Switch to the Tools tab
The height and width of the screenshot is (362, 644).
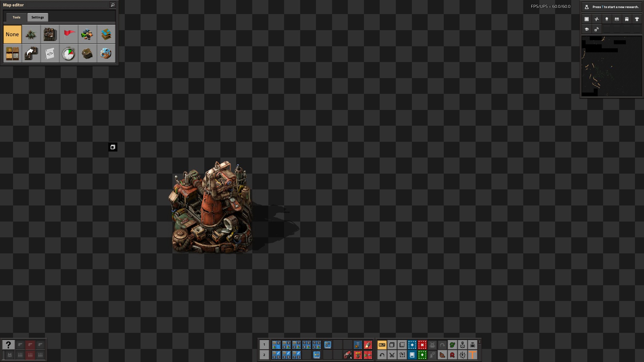pyautogui.click(x=16, y=17)
